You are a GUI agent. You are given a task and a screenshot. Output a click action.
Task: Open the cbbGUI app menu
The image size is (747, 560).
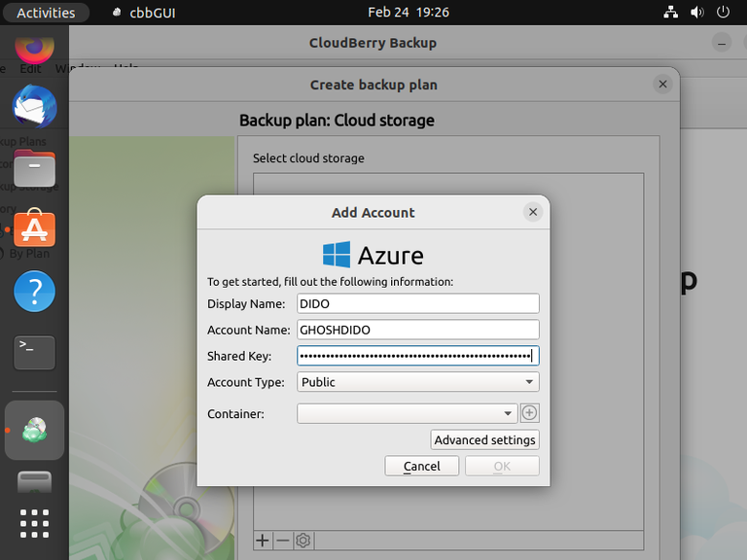[x=144, y=13]
